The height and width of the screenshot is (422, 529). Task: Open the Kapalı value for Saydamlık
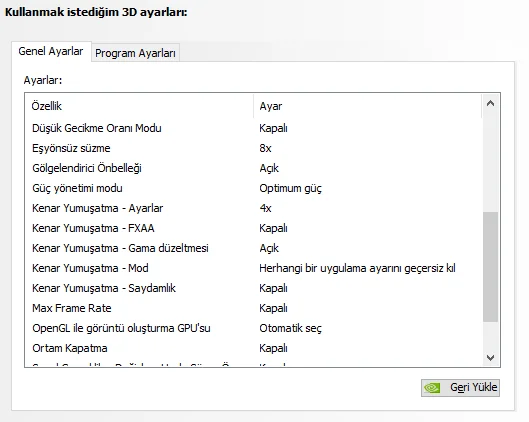(x=273, y=288)
